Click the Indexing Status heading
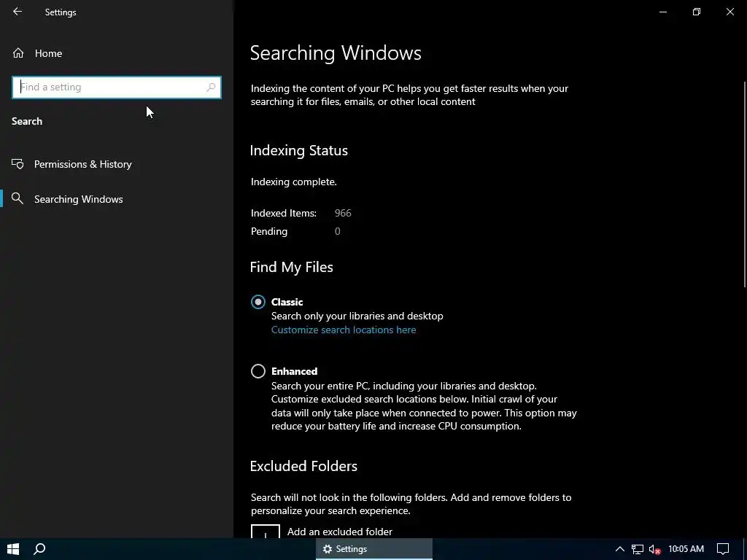The width and height of the screenshot is (747, 560). [x=298, y=150]
